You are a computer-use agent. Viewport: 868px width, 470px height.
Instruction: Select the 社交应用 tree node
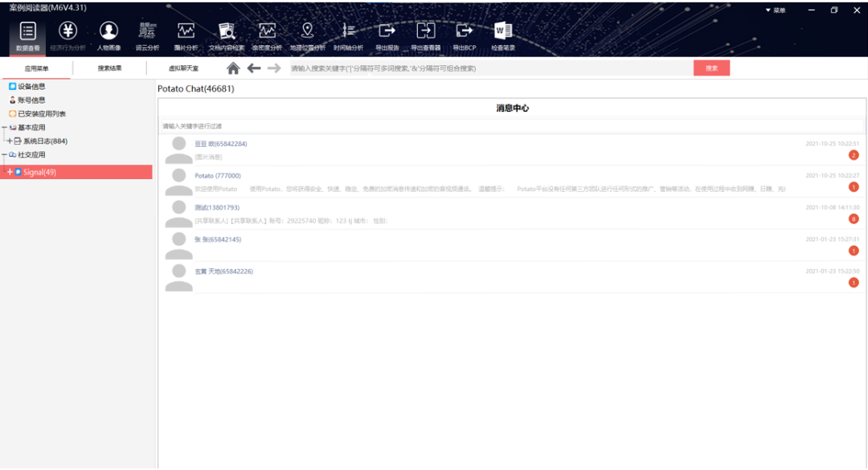tap(31, 155)
